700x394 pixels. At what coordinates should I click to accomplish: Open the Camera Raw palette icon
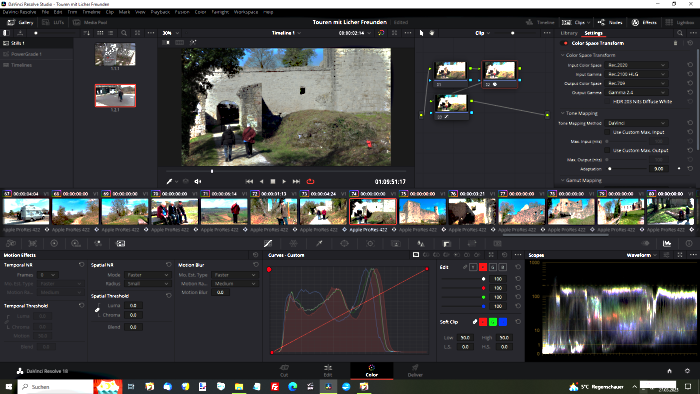[x=11, y=244]
